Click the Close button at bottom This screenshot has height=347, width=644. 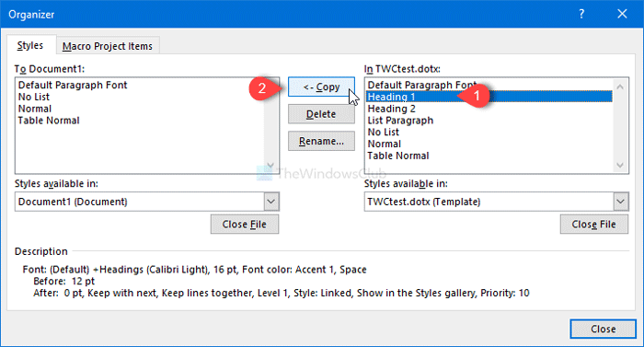tap(603, 329)
